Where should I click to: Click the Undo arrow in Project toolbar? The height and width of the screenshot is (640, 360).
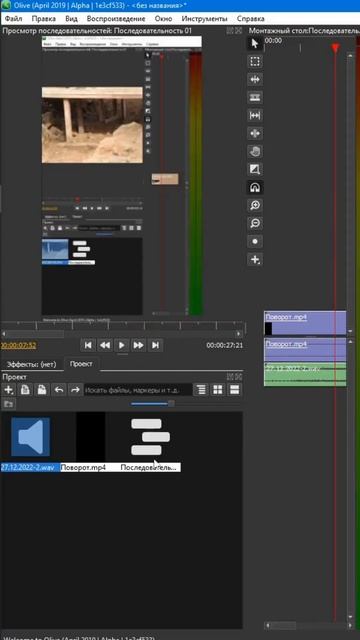click(59, 390)
